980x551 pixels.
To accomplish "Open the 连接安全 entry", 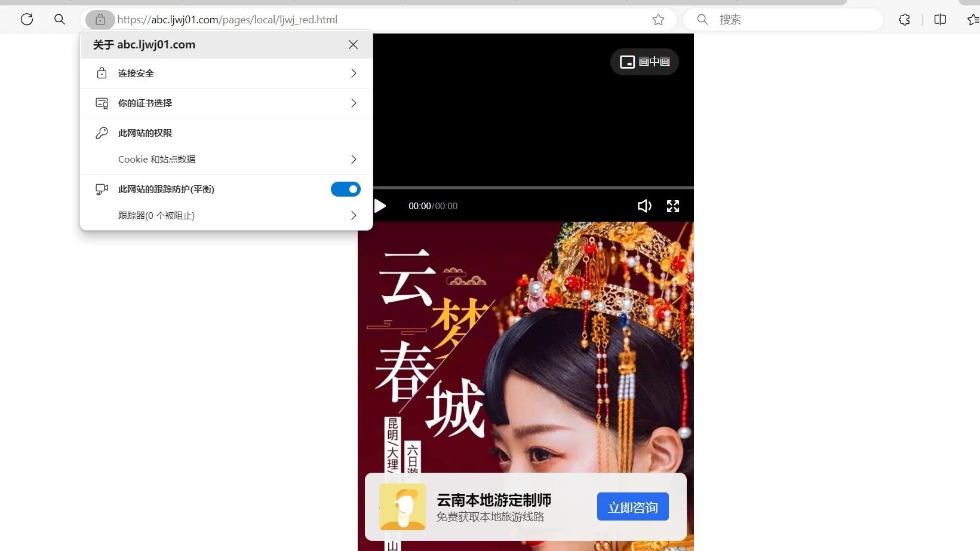I will tap(226, 73).
